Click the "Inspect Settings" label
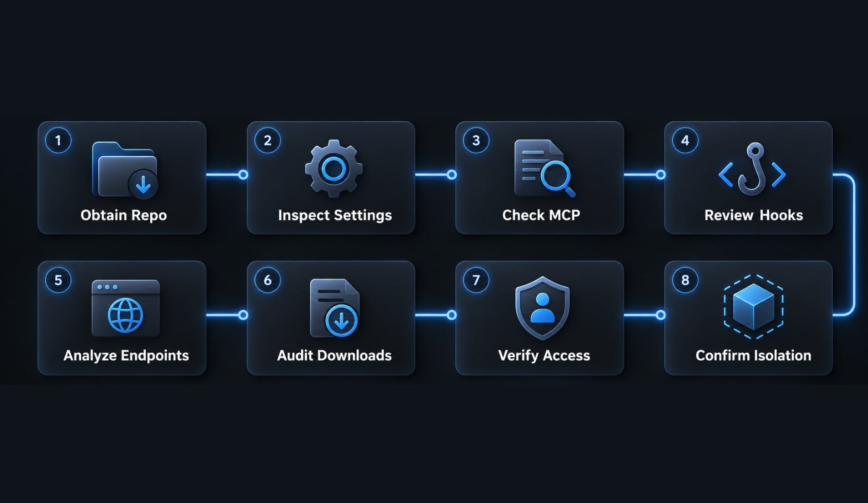 [335, 215]
